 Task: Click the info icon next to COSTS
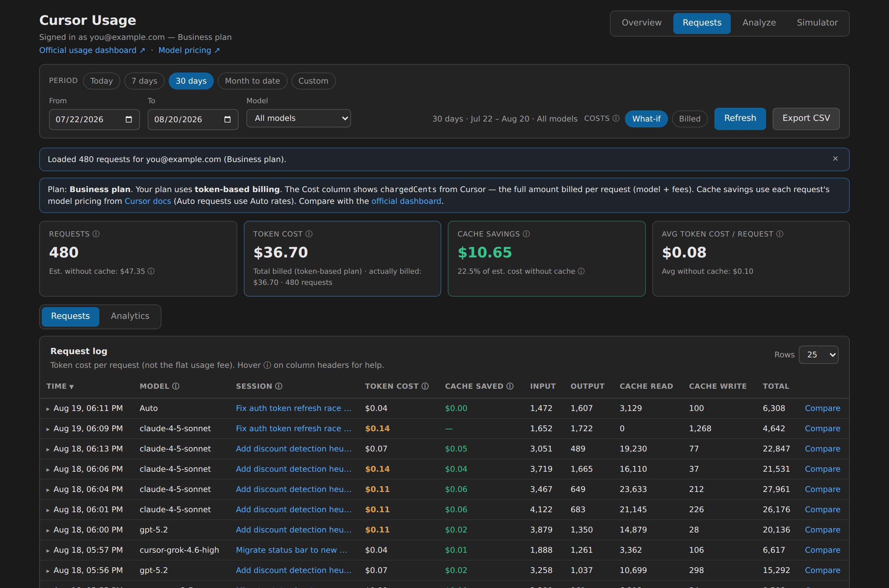[616, 119]
